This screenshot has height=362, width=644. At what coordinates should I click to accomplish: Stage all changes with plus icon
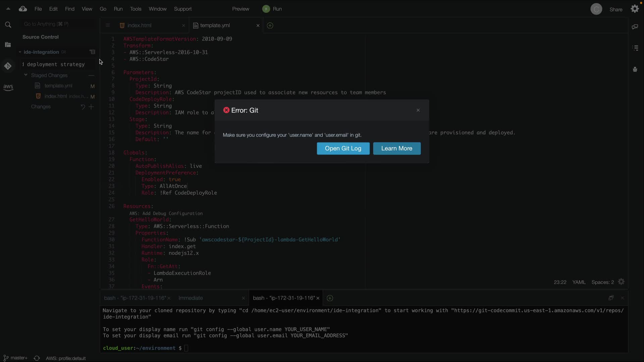click(x=91, y=107)
